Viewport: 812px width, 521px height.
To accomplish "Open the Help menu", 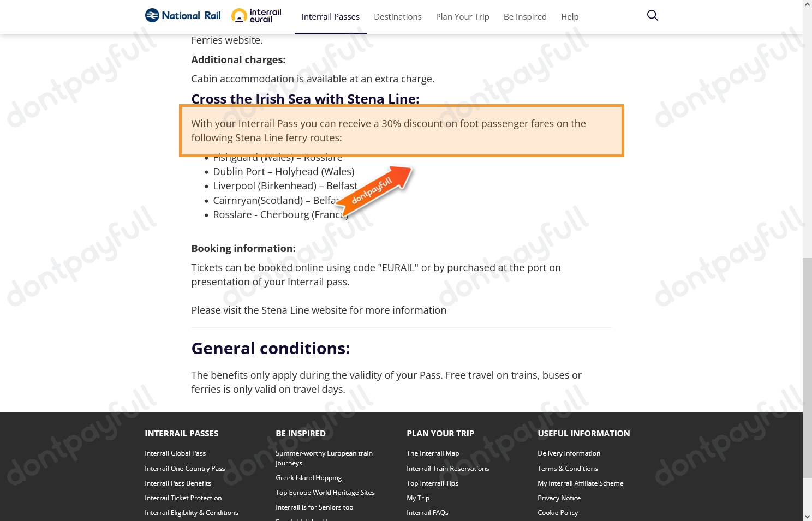I will 570,17.
